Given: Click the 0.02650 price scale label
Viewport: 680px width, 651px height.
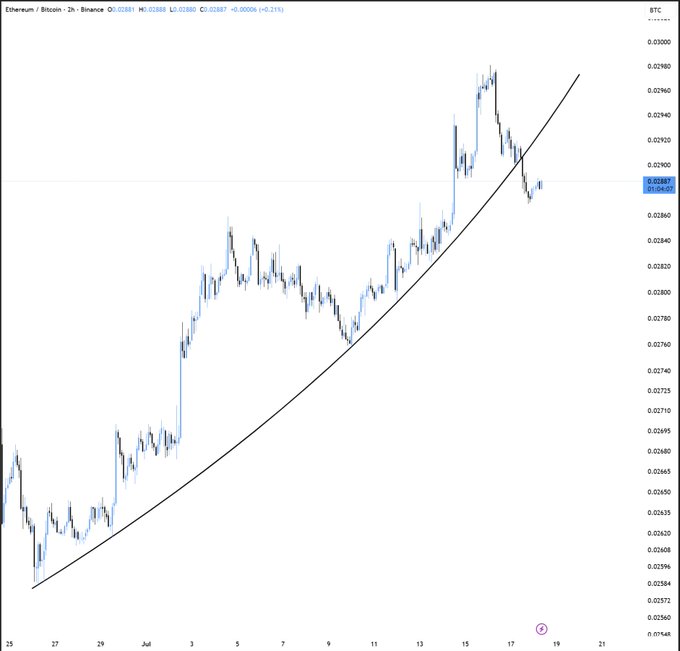Looking at the screenshot, I should click(659, 492).
